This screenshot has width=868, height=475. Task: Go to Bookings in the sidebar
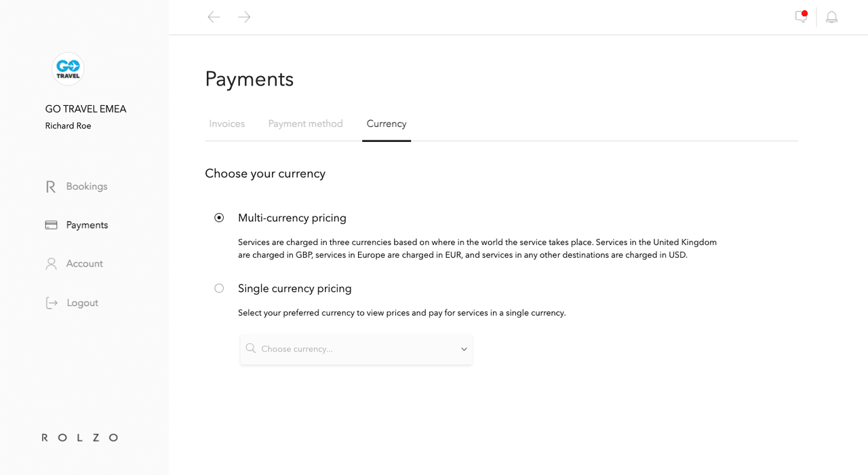pos(87,187)
